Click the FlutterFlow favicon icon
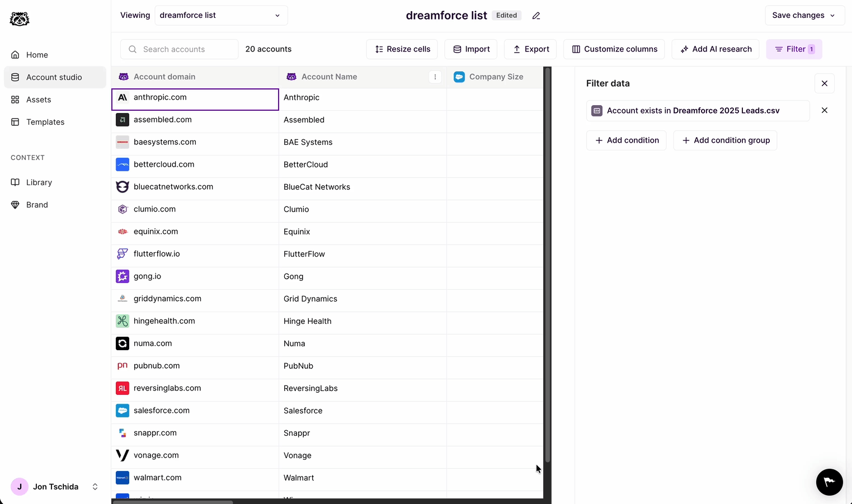Image resolution: width=852 pixels, height=504 pixels. (123, 254)
